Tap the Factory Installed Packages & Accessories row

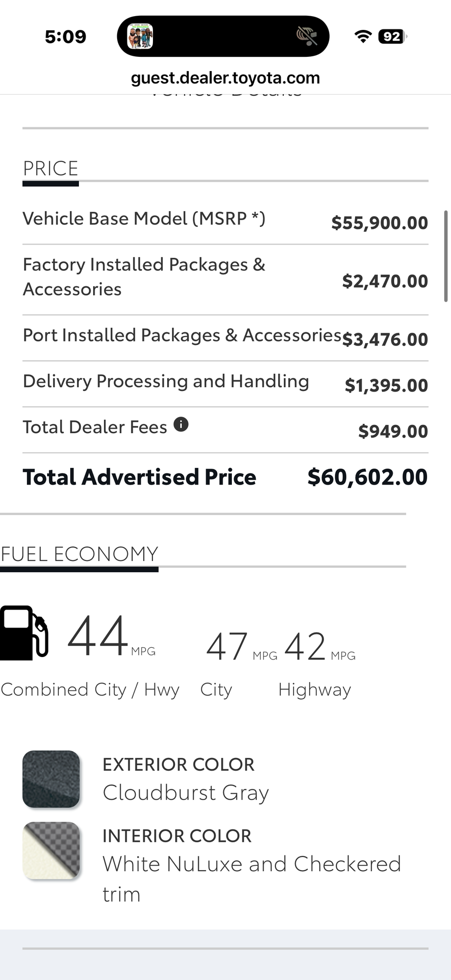225,279
